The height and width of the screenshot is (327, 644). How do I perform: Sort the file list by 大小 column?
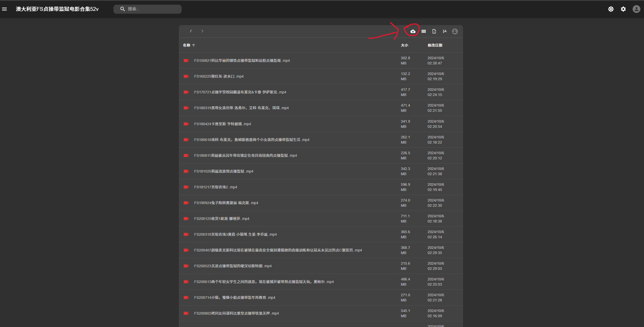tap(404, 45)
